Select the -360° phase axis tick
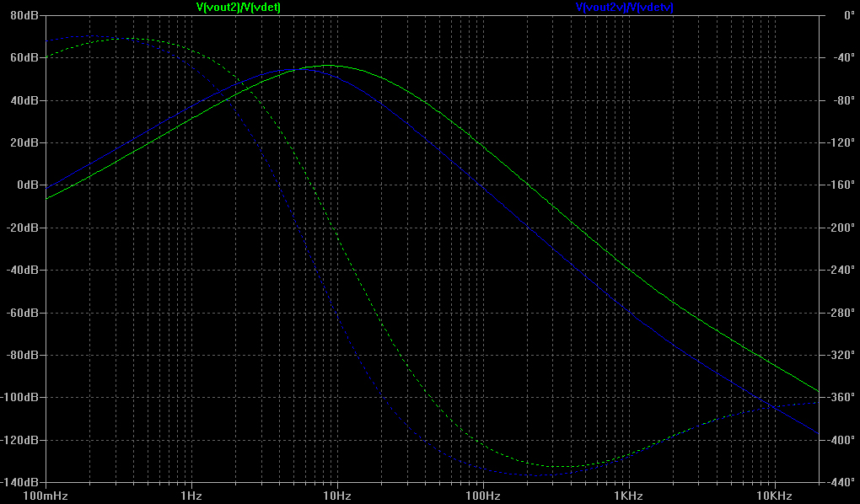The height and width of the screenshot is (504, 860). [840, 397]
